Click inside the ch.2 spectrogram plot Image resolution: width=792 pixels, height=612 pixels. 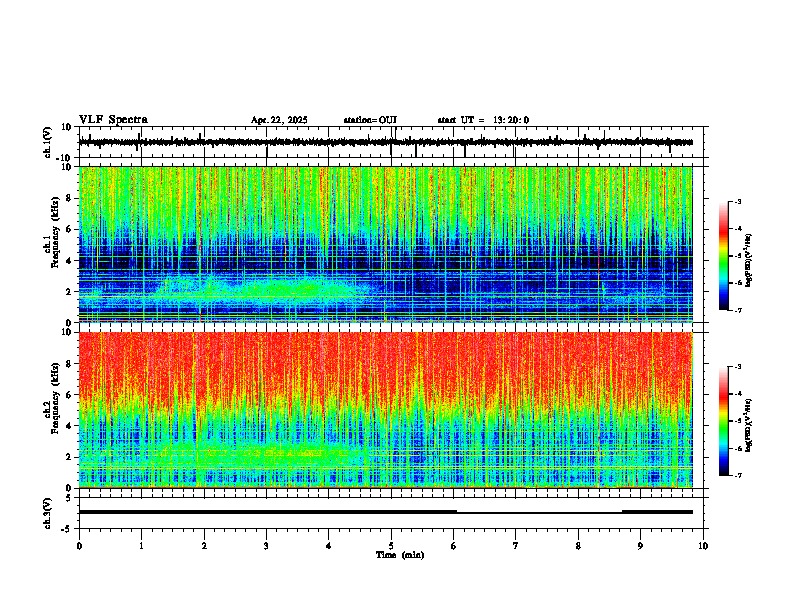385,410
